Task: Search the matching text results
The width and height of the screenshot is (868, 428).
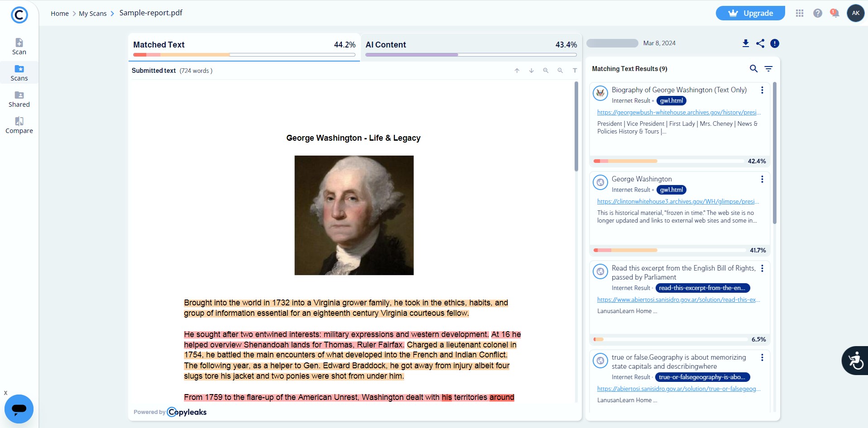Action: 754,69
